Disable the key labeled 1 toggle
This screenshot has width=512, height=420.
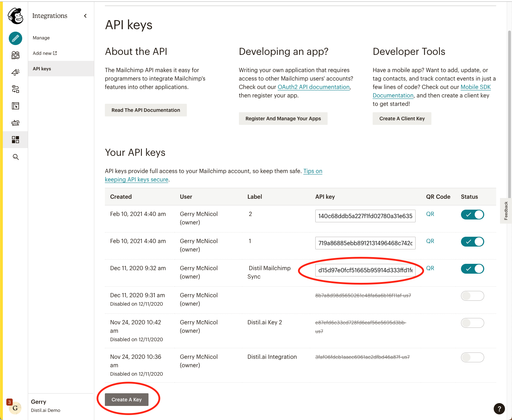[473, 242]
